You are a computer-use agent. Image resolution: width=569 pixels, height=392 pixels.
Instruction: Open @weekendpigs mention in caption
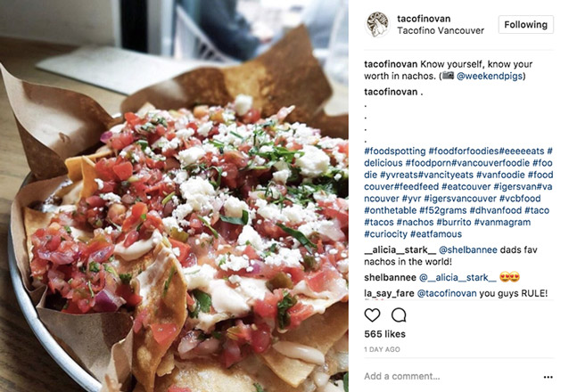(x=490, y=76)
